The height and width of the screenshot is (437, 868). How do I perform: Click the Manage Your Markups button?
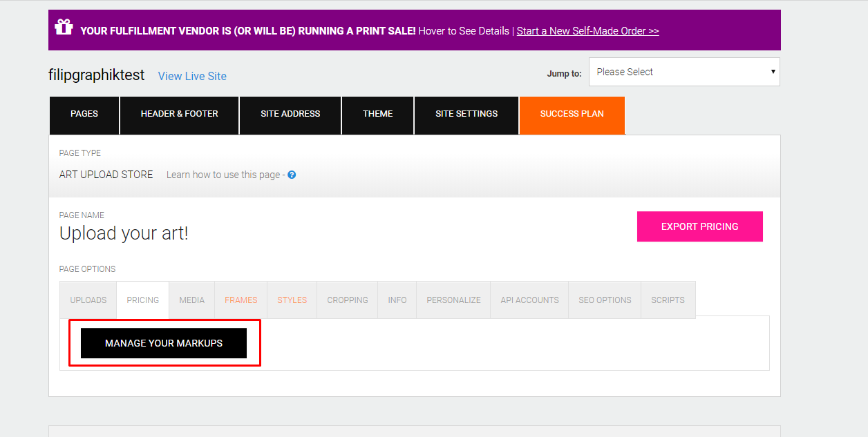point(164,343)
